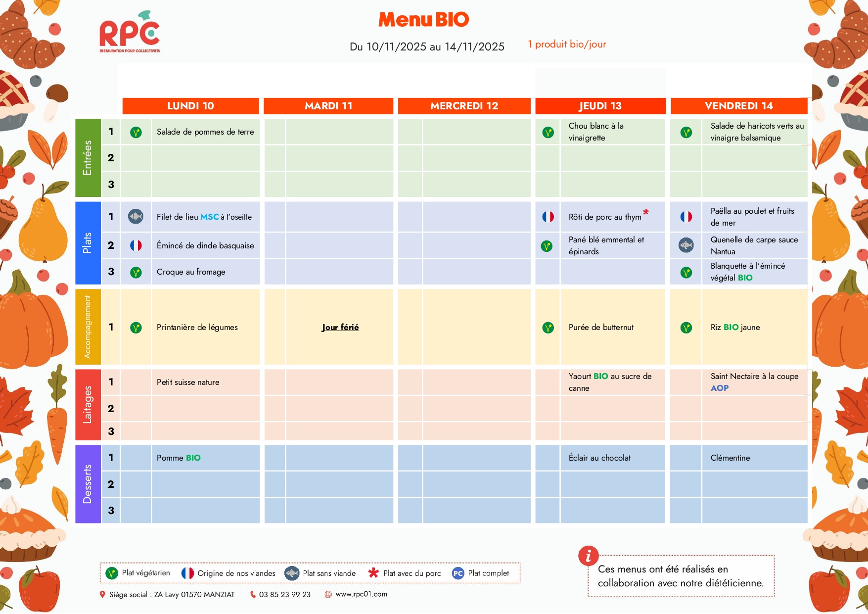
Task: Click the phone number 03 85 23 99 23
Action: coord(284,595)
